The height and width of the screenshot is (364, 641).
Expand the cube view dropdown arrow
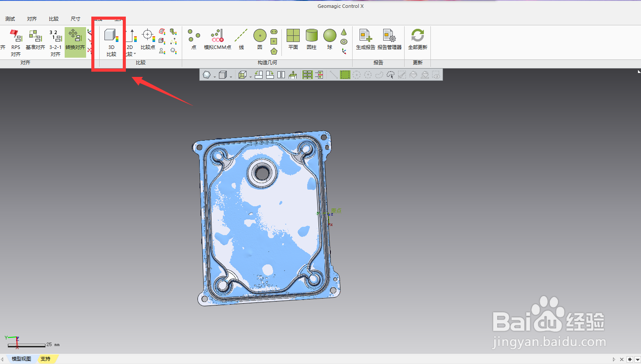pos(231,77)
